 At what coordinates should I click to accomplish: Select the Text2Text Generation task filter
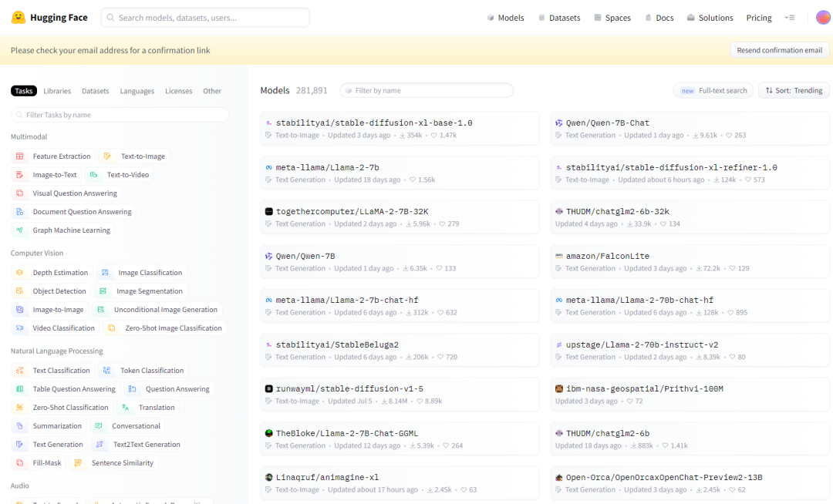pyautogui.click(x=137, y=445)
